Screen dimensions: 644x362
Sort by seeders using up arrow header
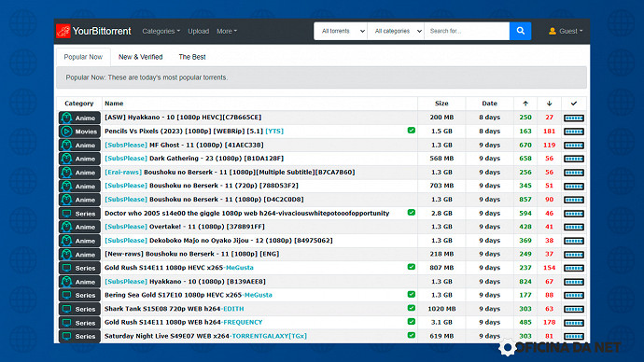[525, 104]
